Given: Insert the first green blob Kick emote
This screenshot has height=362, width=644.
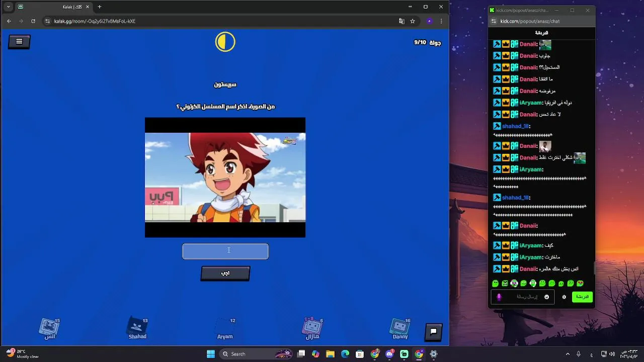Looking at the screenshot, I should 495,284.
